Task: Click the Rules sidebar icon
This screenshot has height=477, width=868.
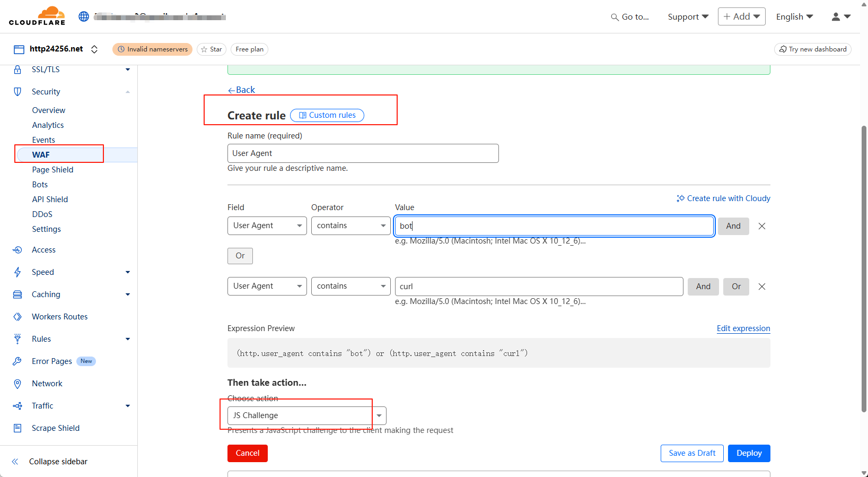Action: tap(17, 339)
